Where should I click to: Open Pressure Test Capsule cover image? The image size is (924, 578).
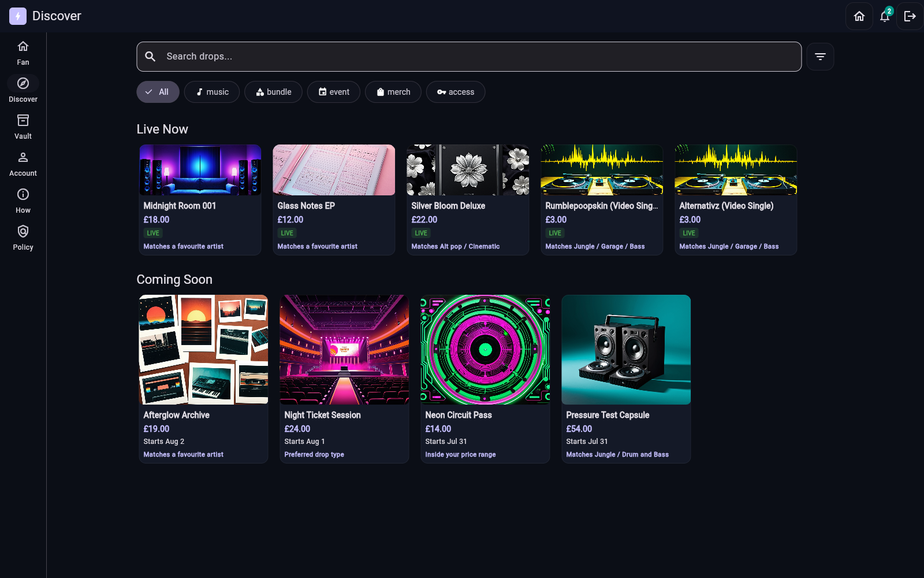[x=626, y=350]
